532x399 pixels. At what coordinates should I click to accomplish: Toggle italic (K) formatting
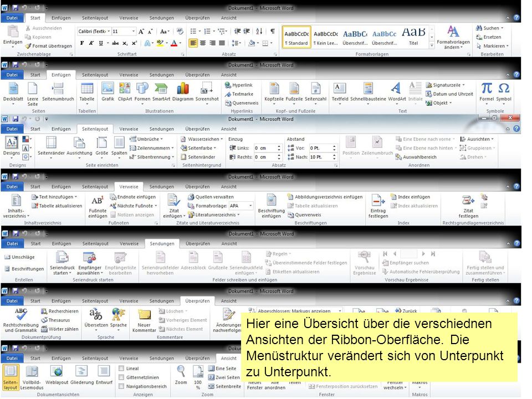pyautogui.click(x=91, y=43)
